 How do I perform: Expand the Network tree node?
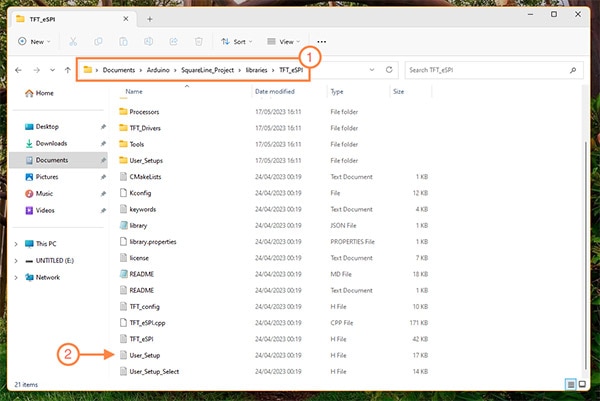tap(15, 277)
